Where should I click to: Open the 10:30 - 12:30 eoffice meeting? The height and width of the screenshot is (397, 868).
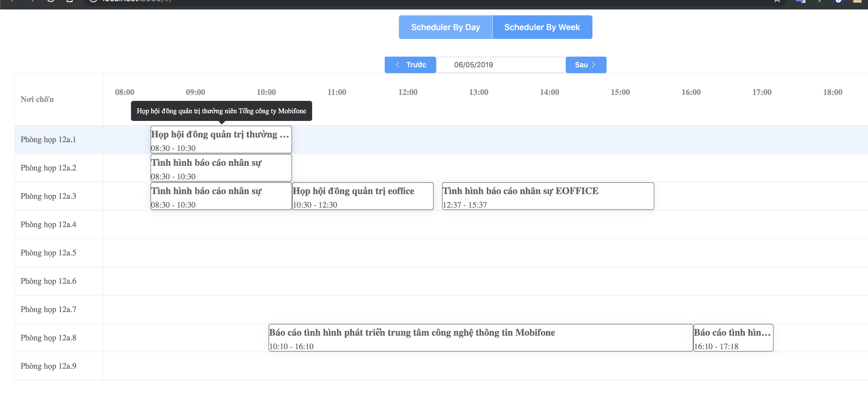[x=362, y=196]
